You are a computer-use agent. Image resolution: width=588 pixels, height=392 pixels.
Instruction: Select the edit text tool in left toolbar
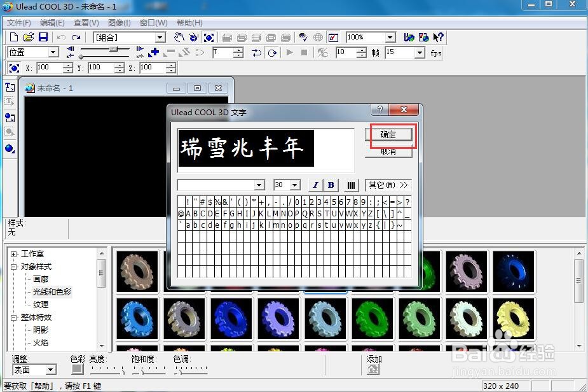point(10,101)
